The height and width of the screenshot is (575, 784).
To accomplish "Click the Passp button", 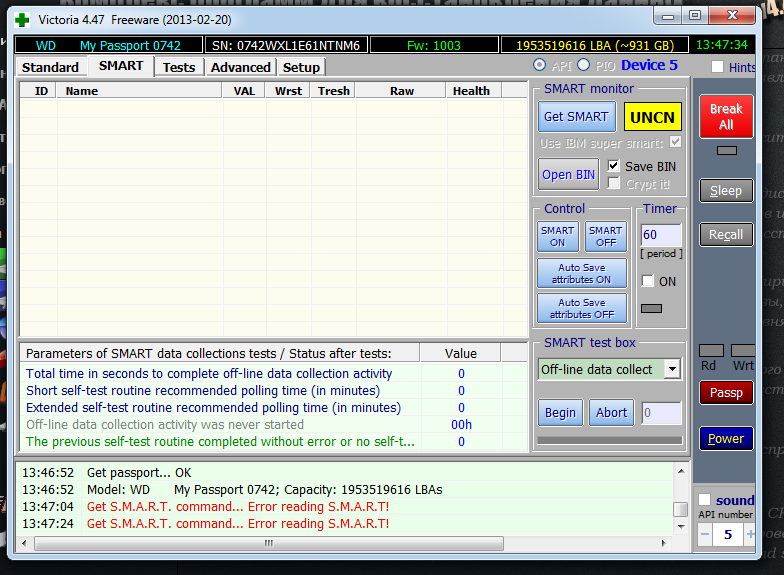I will pos(725,393).
